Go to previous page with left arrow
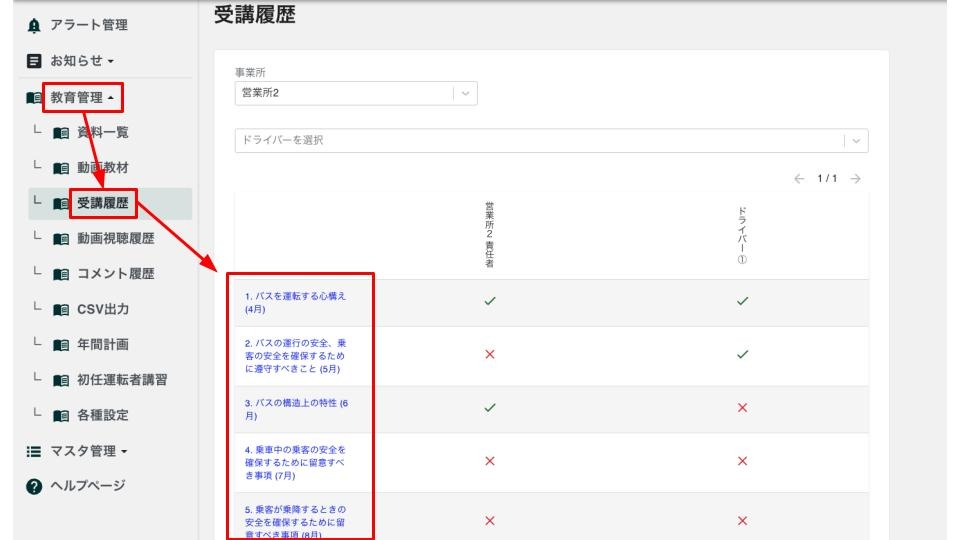The height and width of the screenshot is (540, 960). click(799, 179)
